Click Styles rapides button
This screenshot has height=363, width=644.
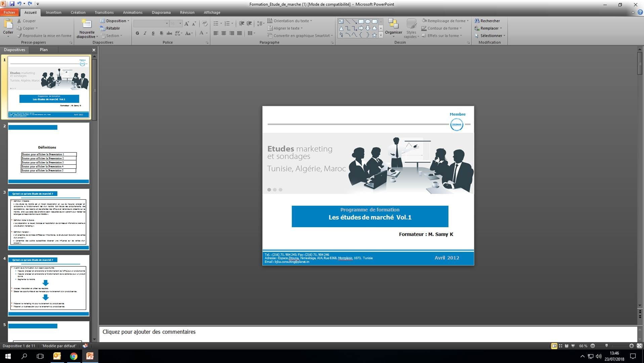pos(411,28)
